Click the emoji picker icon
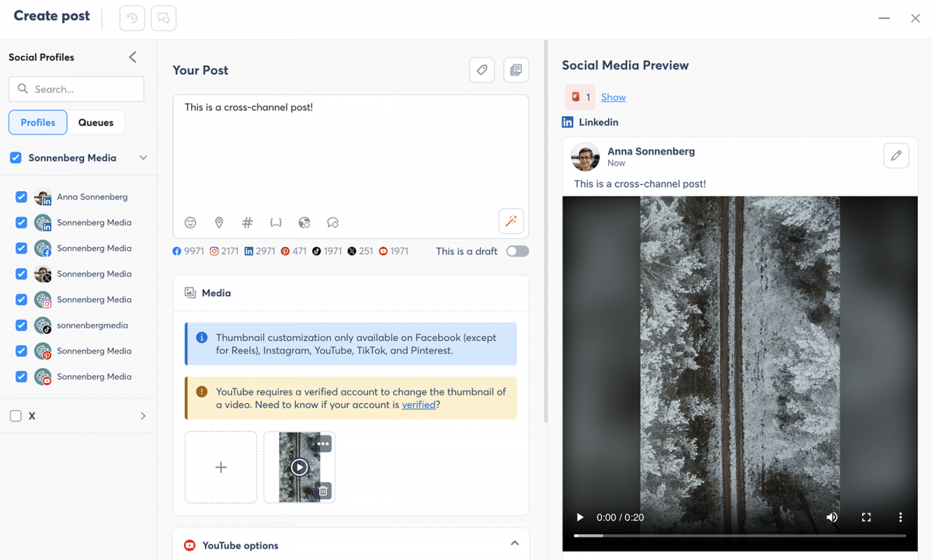Screen dimensions: 932x560 point(190,223)
